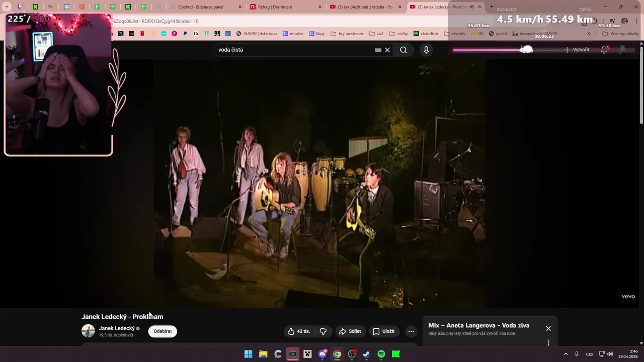Image resolution: width=644 pixels, height=362 pixels.
Task: Open the Janek Ledecký channel avatar
Action: coord(88,331)
